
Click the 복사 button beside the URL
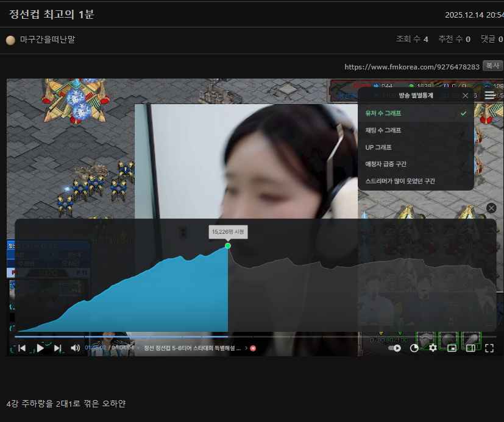[492, 66]
